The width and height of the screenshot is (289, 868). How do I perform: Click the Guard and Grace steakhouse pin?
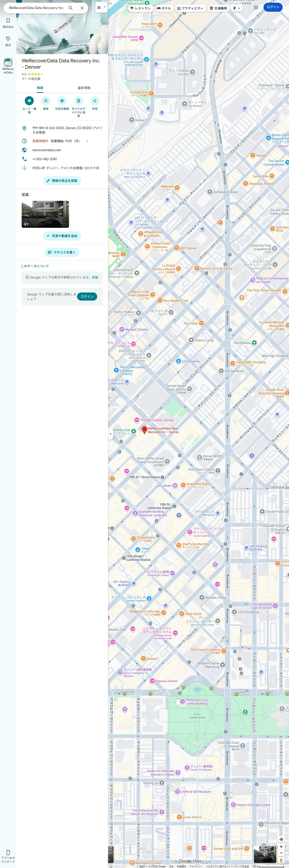[x=183, y=486]
